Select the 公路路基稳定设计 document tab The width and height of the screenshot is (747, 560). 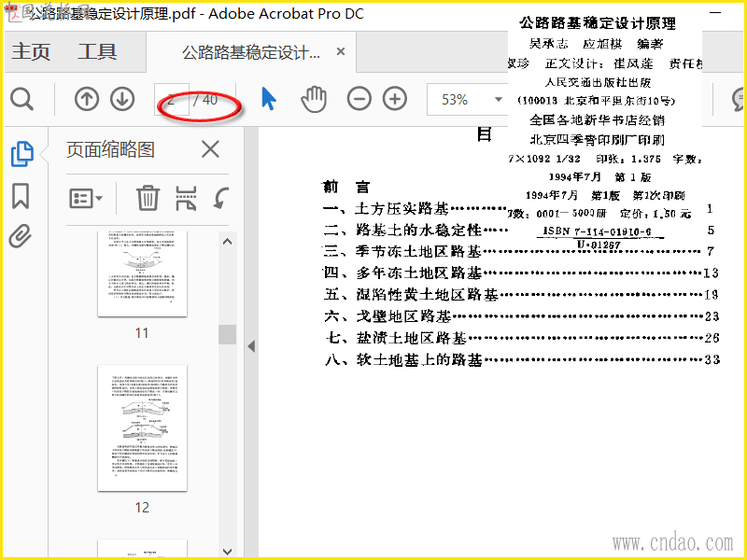tap(251, 52)
